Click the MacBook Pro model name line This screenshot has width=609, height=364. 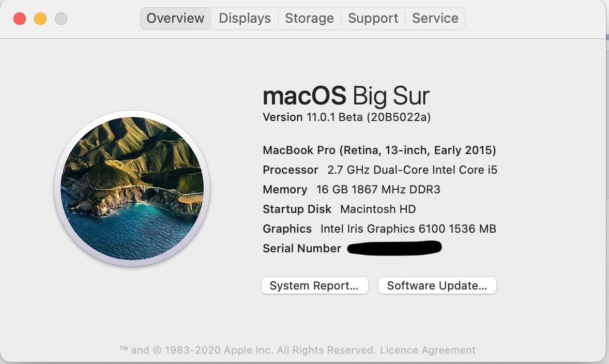[379, 150]
